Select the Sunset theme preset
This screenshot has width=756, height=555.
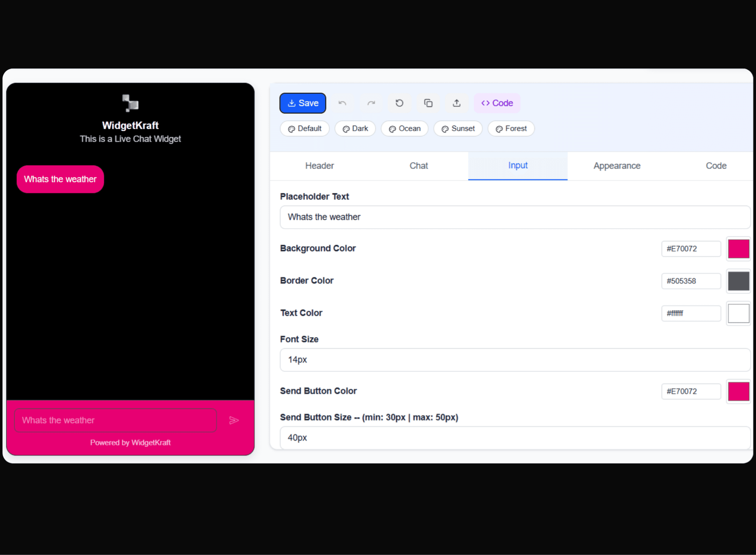point(458,128)
